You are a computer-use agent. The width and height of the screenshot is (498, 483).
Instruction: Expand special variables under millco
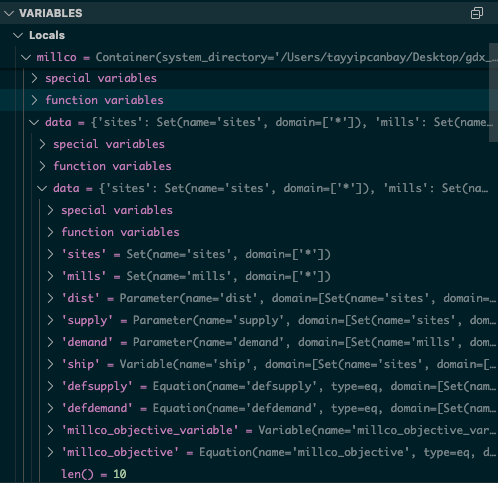click(x=34, y=78)
